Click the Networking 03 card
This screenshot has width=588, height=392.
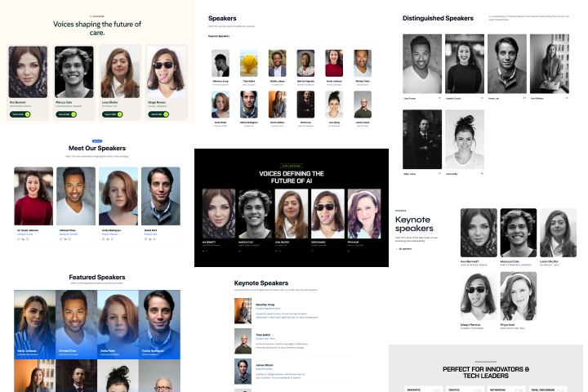point(506,390)
